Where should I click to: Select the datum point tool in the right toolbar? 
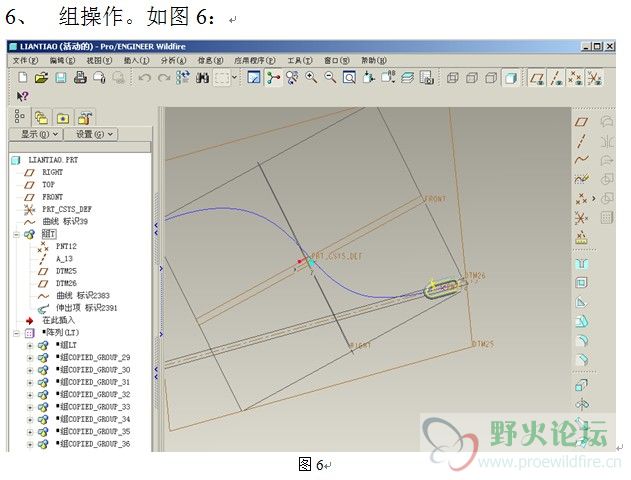(x=582, y=198)
